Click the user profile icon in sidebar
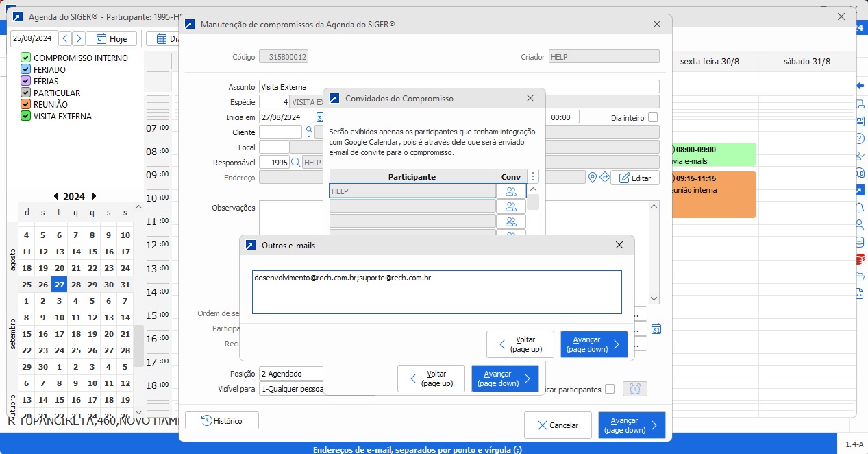The width and height of the screenshot is (868, 454). click(x=860, y=224)
